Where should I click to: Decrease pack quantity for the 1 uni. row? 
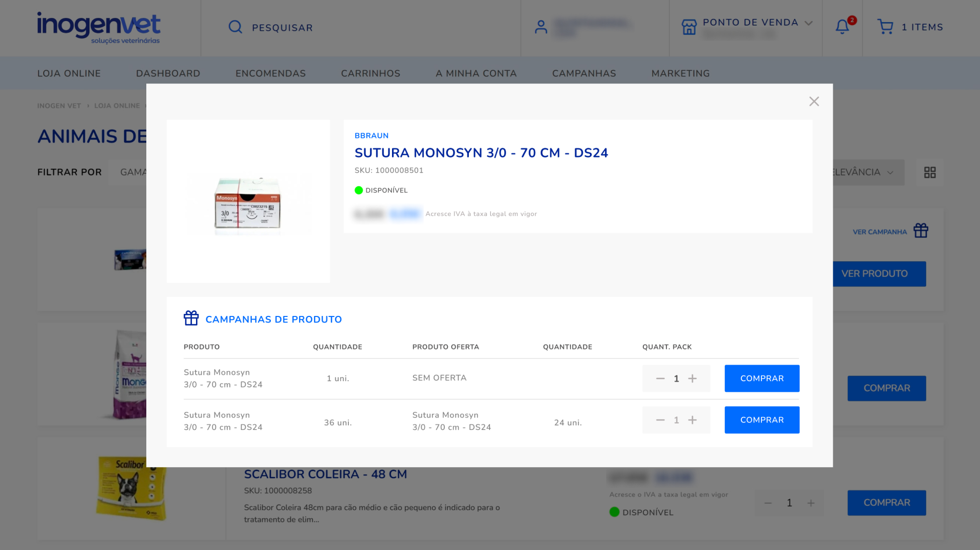coord(660,379)
